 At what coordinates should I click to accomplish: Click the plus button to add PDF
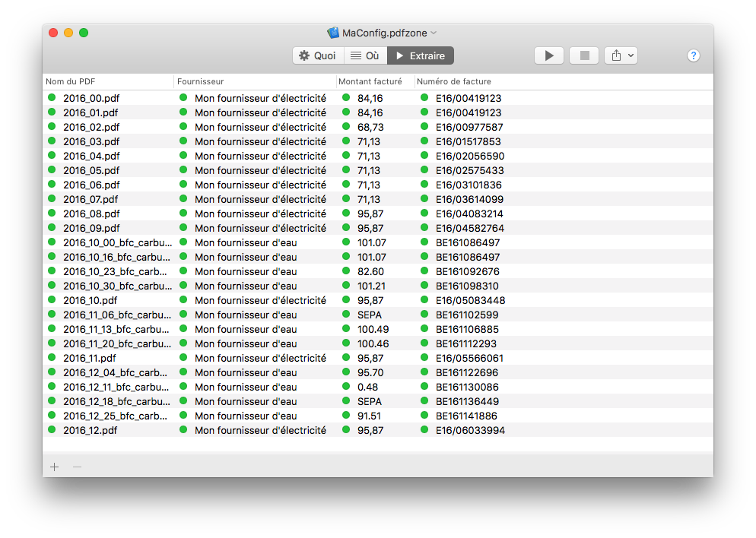(x=54, y=467)
